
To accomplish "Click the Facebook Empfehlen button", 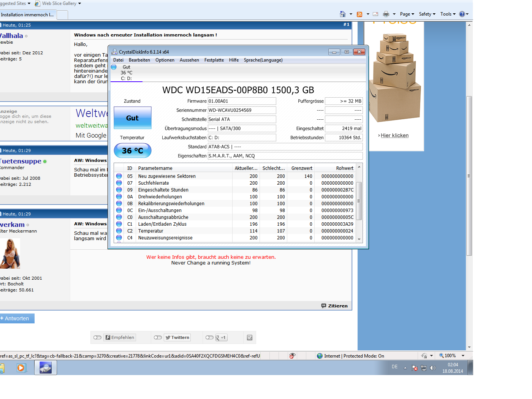I will tap(120, 337).
